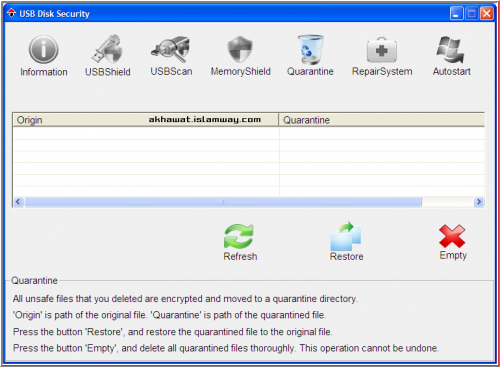Select the USBShield flash drive icon
This screenshot has width=500, height=367.
pos(107,49)
